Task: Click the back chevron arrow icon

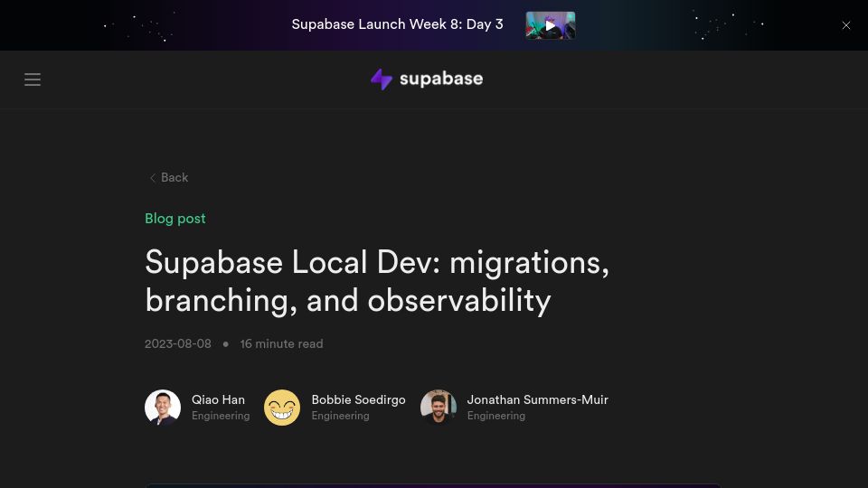Action: click(x=152, y=178)
